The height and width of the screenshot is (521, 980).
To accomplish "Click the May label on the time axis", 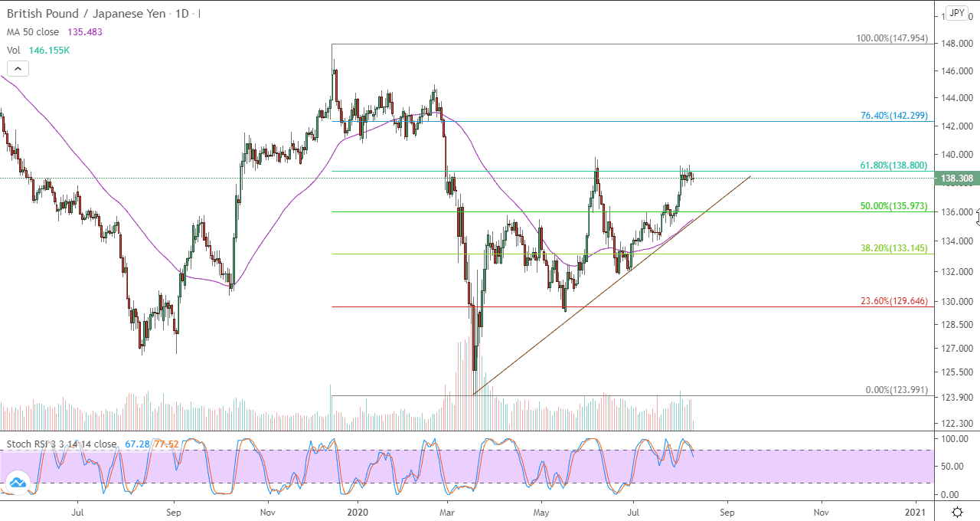I will (x=541, y=511).
